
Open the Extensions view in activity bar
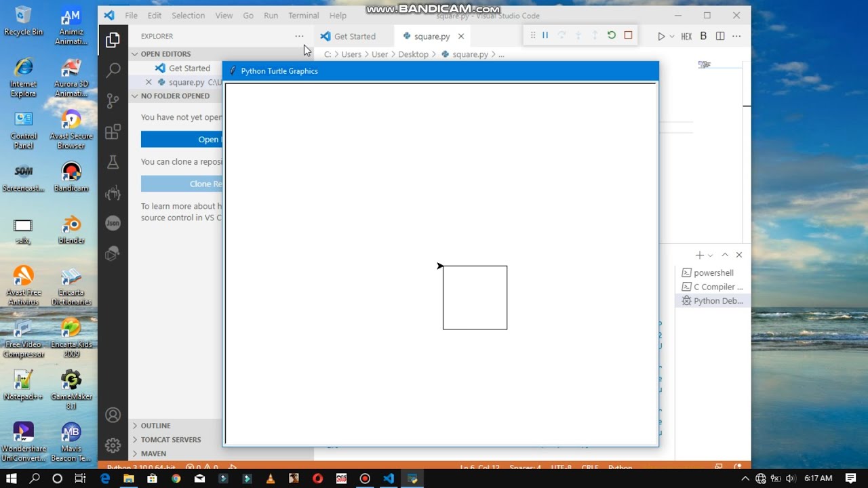(113, 131)
